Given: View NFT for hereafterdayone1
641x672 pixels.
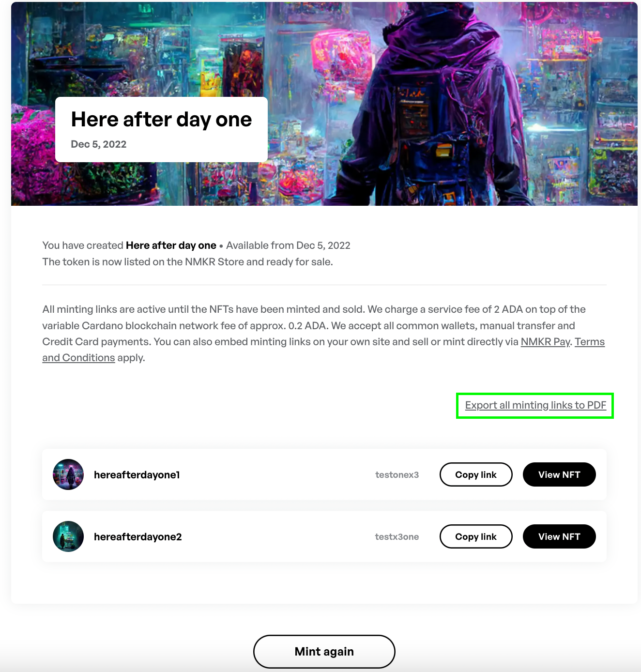Looking at the screenshot, I should (x=559, y=474).
